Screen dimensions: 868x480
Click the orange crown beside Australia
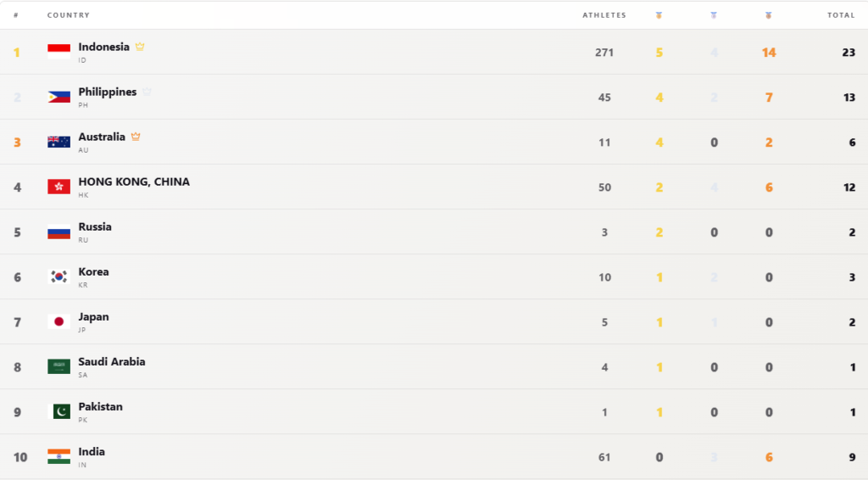coord(136,137)
